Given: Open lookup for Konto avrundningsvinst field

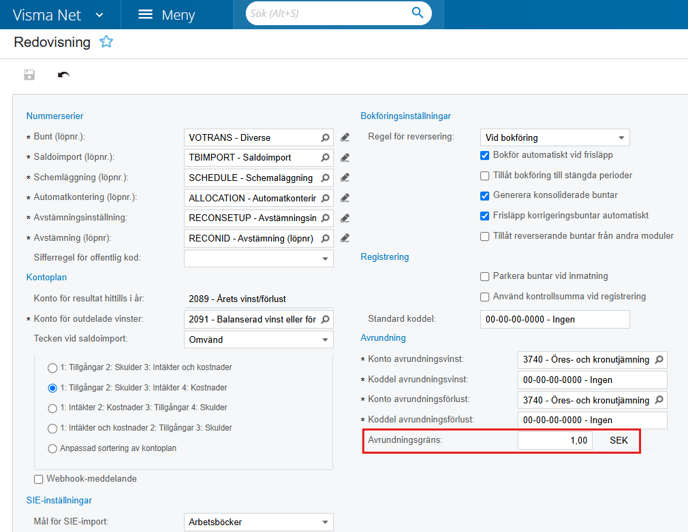Looking at the screenshot, I should [x=659, y=359].
